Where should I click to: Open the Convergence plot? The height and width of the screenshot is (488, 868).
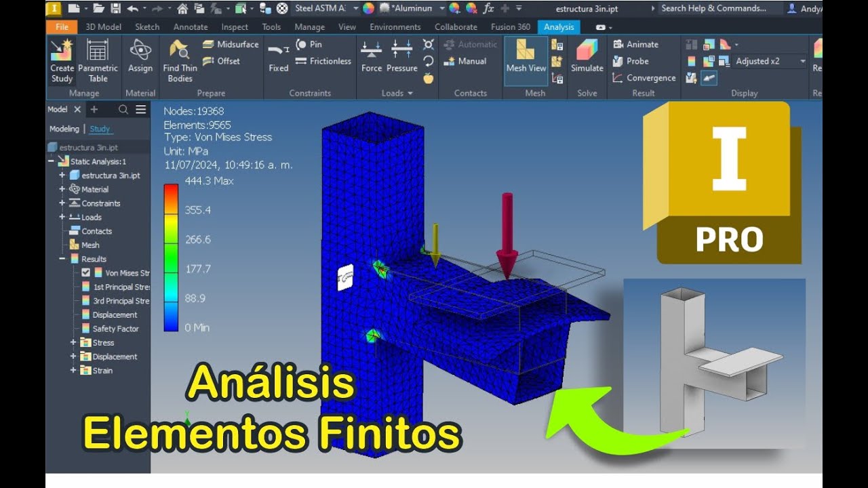[644, 78]
